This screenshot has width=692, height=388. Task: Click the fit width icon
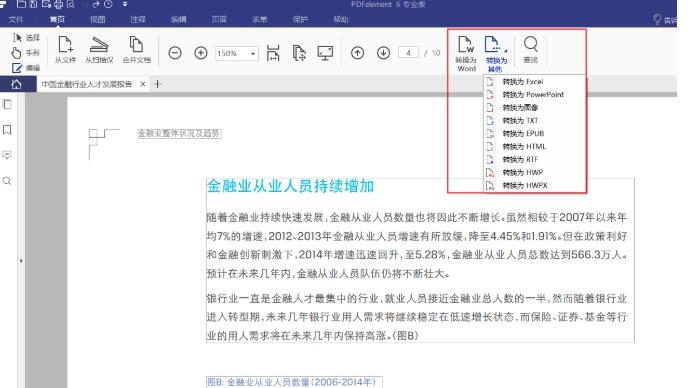273,53
